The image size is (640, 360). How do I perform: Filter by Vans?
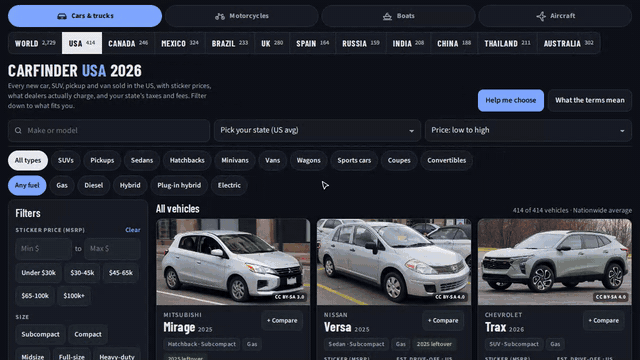coord(273,160)
